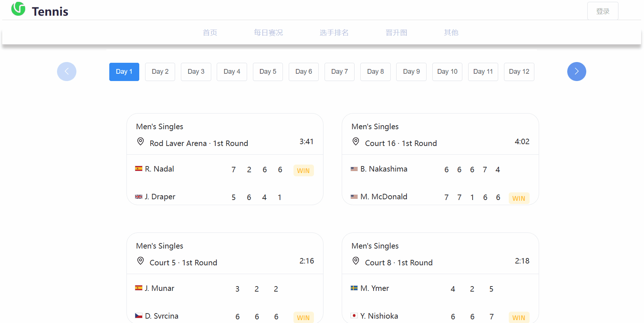644x323 pixels.
Task: Click US flag next to B. Nakashima
Action: pos(354,169)
